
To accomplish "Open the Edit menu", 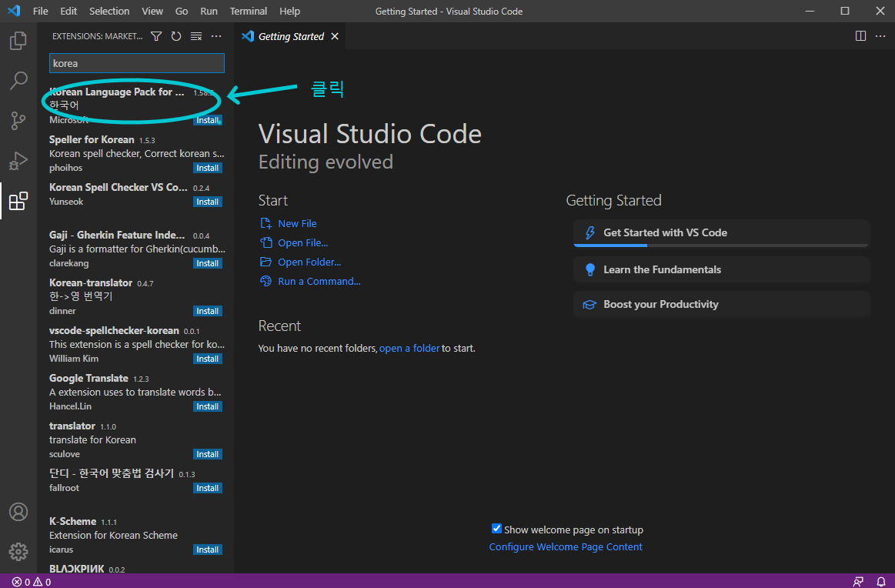I will [68, 11].
